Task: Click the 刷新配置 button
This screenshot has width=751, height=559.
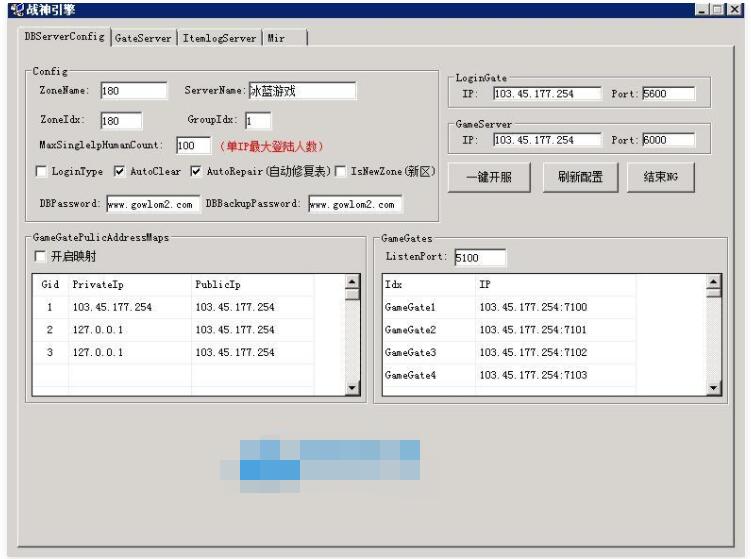Action: (572, 177)
